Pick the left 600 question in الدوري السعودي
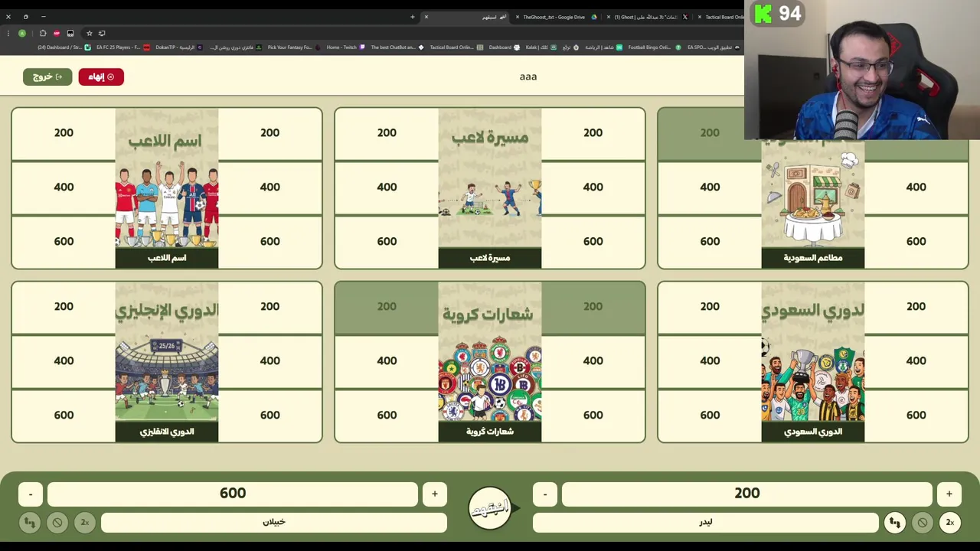Viewport: 980px width, 551px height. pyautogui.click(x=710, y=416)
